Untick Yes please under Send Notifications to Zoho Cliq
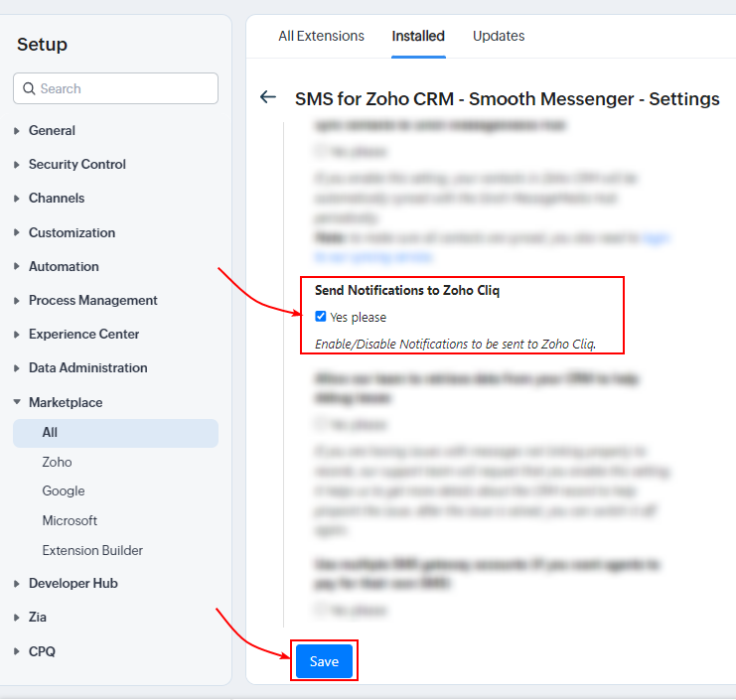This screenshot has height=700, width=736. pos(321,317)
